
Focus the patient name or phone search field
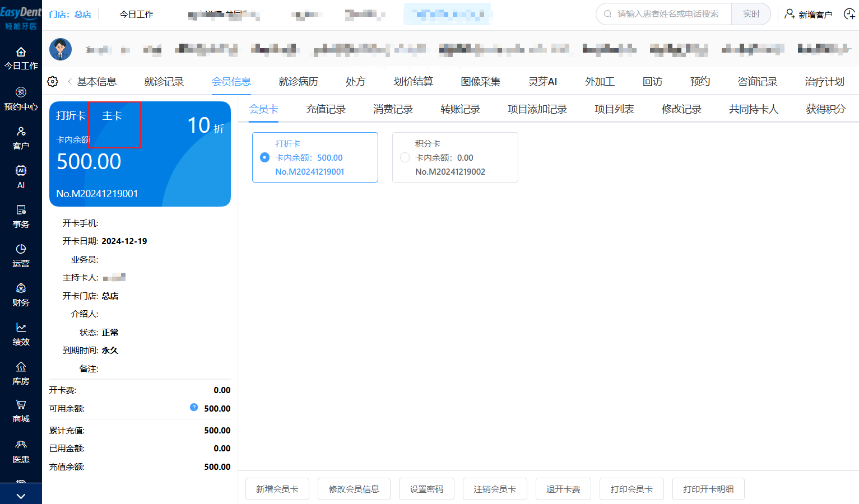tap(668, 14)
